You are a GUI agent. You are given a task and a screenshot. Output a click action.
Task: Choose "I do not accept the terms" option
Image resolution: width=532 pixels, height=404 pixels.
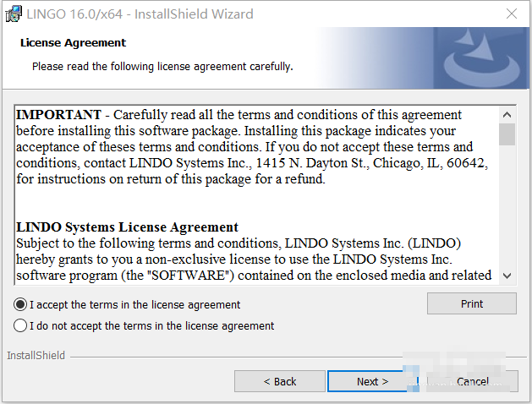pos(20,325)
